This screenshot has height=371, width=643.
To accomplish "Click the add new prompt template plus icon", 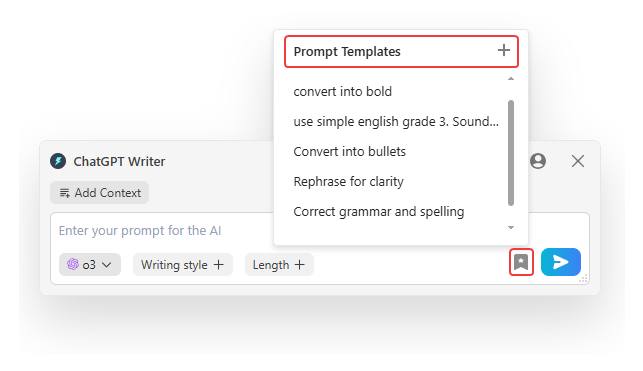I will [504, 50].
